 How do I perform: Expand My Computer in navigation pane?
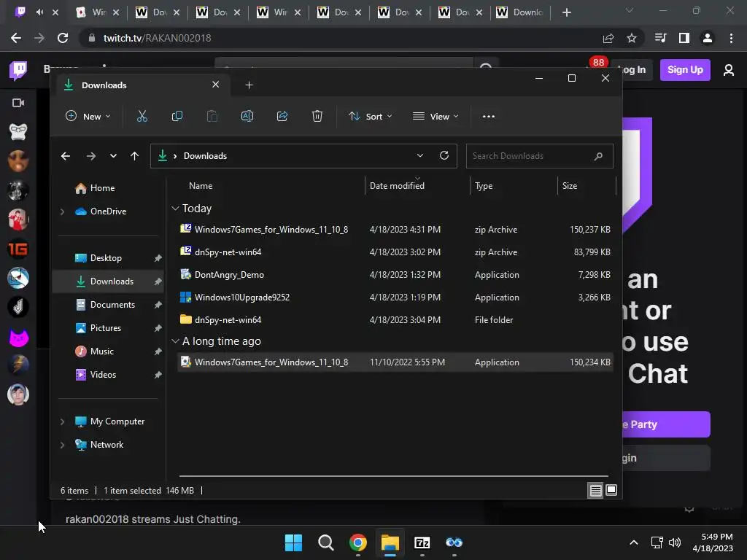pyautogui.click(x=62, y=421)
